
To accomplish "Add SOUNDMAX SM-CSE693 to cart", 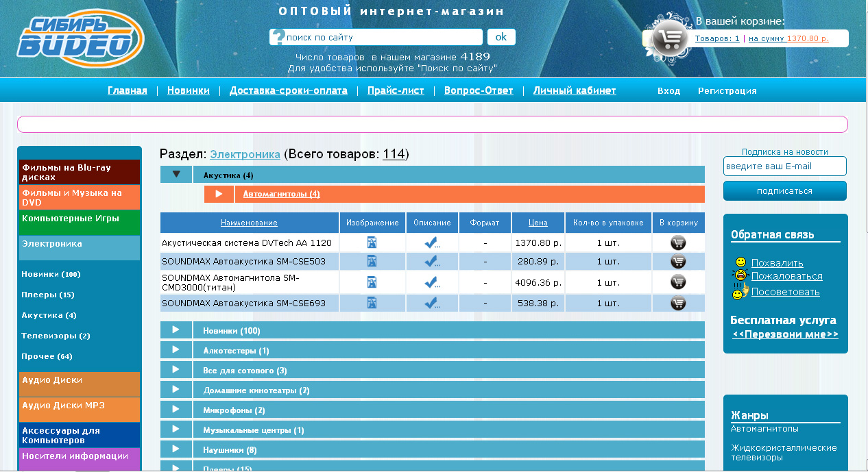I will coord(678,303).
